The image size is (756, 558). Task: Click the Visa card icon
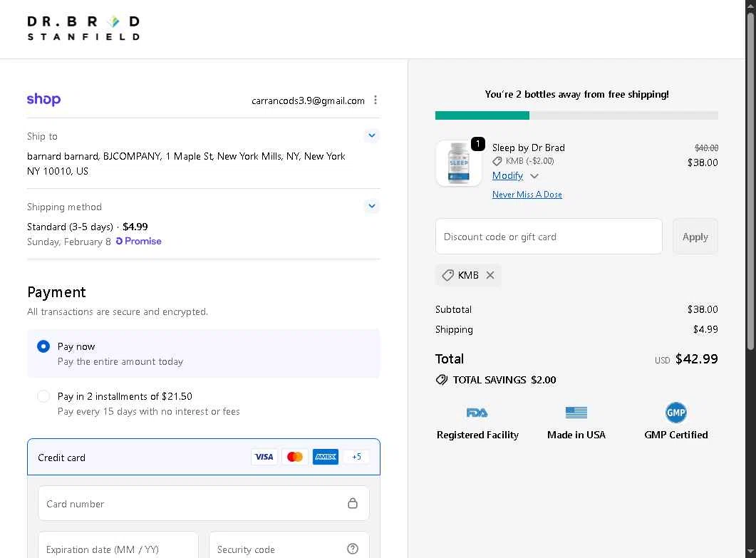click(264, 457)
